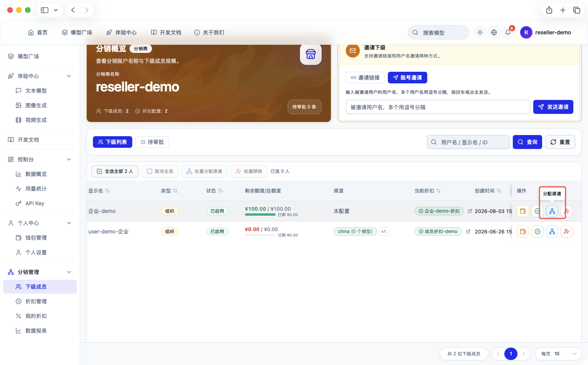Sort by 显示名 column sort icon
The height and width of the screenshot is (365, 588).
pos(108,191)
